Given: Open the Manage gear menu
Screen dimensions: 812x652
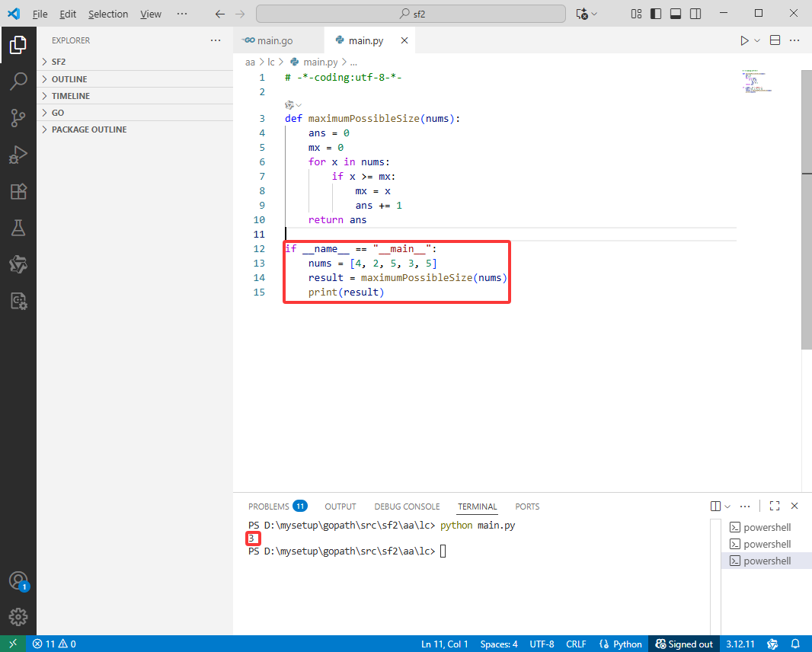Looking at the screenshot, I should tap(18, 617).
